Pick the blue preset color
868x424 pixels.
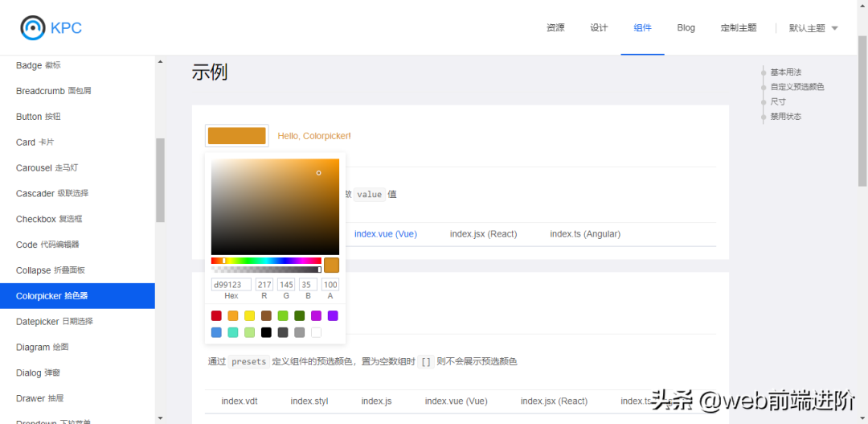coord(216,332)
